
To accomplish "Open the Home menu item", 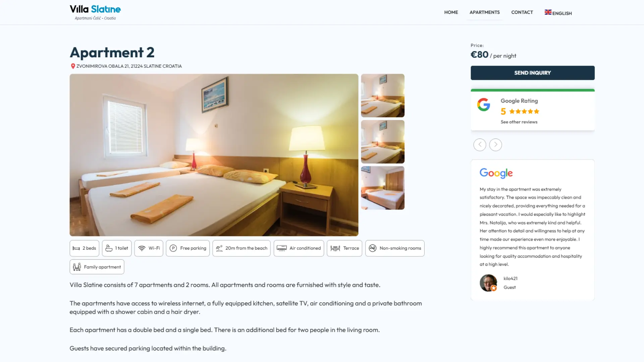I will click(451, 12).
